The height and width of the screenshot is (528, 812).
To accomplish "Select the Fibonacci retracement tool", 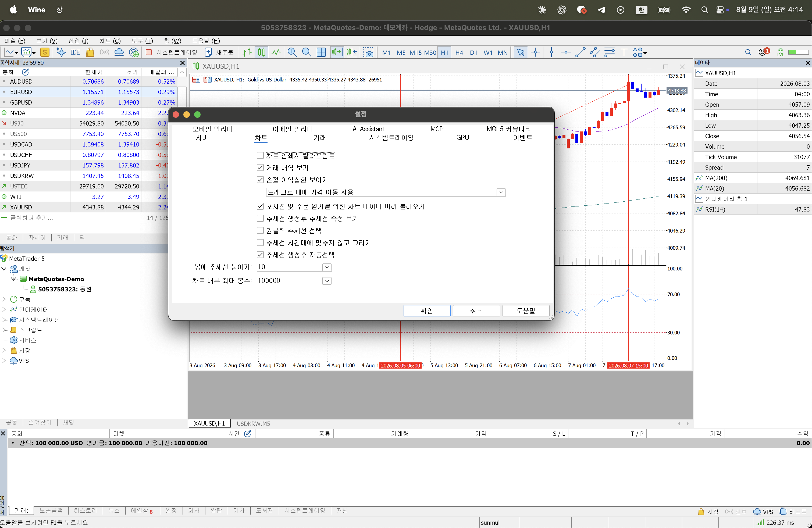I will point(609,52).
